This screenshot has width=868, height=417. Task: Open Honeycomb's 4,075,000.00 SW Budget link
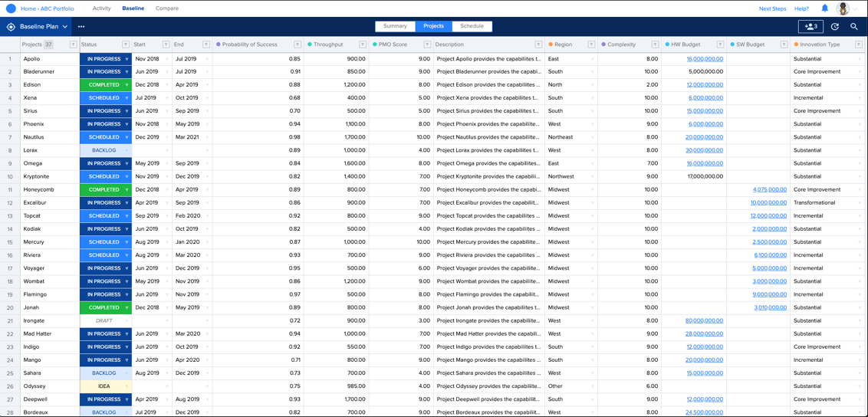(x=769, y=189)
